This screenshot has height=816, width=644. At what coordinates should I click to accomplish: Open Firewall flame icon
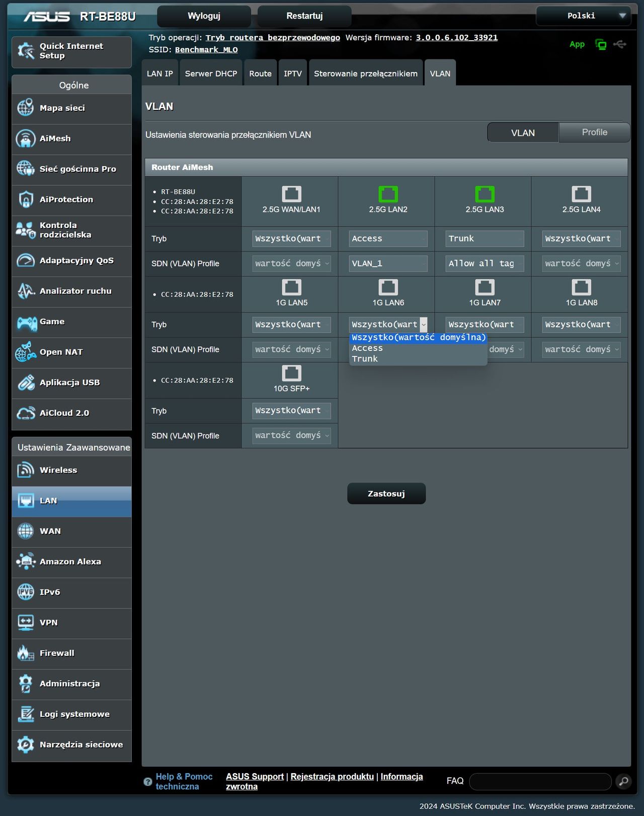coord(26,653)
